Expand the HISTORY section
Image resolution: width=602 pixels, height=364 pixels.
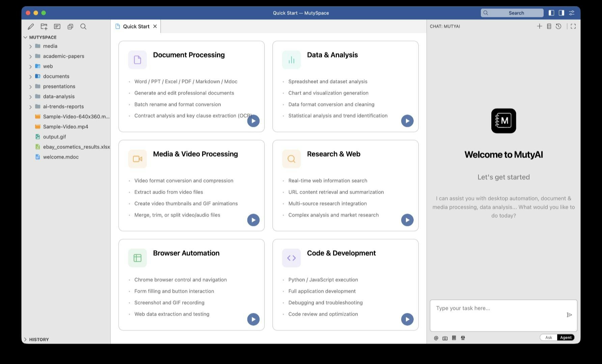click(25, 339)
